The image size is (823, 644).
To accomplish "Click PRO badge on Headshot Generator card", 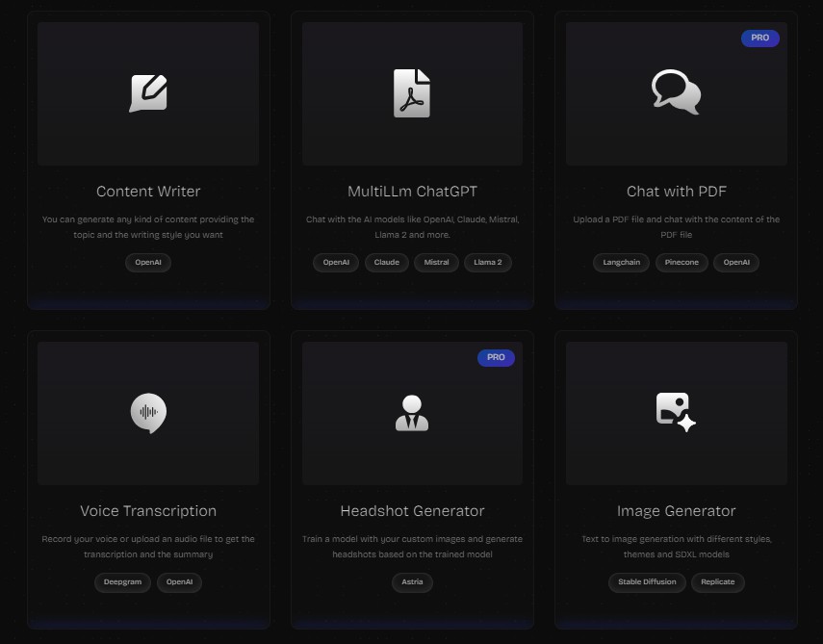I will tap(496, 357).
